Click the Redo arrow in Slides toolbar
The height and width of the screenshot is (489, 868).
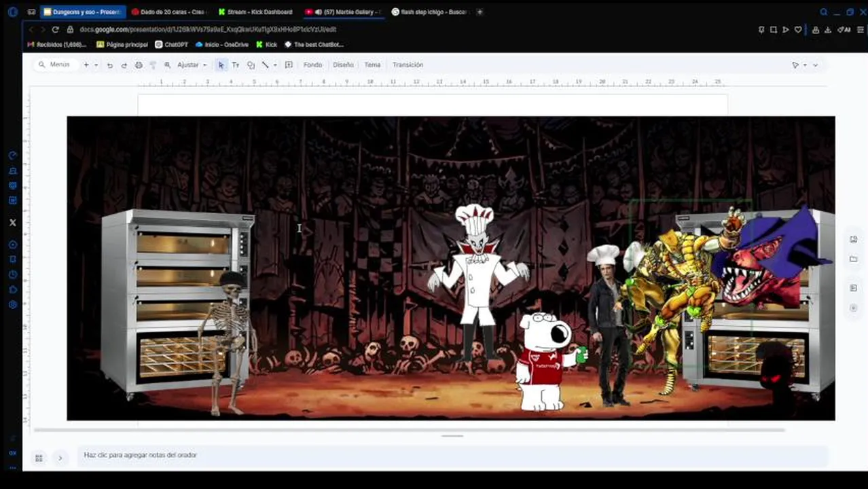point(124,65)
